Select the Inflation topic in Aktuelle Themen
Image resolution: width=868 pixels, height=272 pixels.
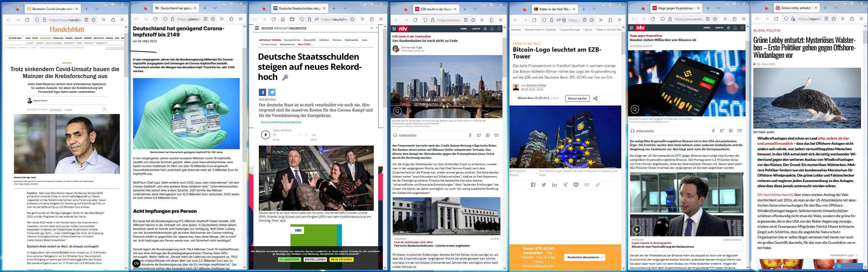click(x=324, y=40)
